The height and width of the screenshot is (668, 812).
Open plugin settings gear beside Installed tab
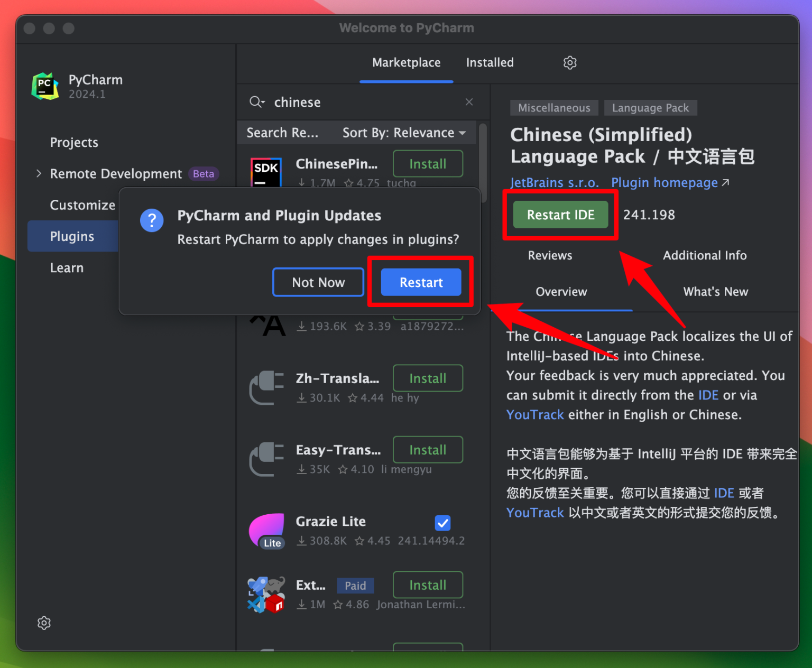pos(569,63)
